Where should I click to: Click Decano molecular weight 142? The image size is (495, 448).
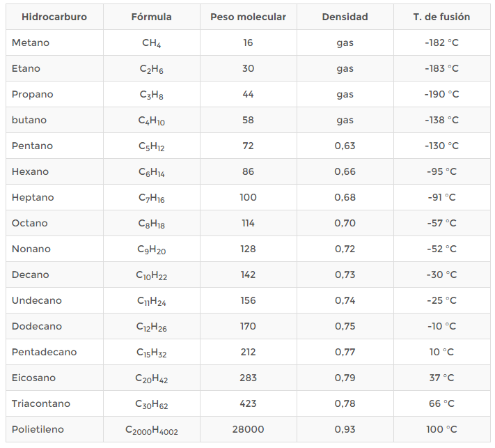(x=248, y=275)
